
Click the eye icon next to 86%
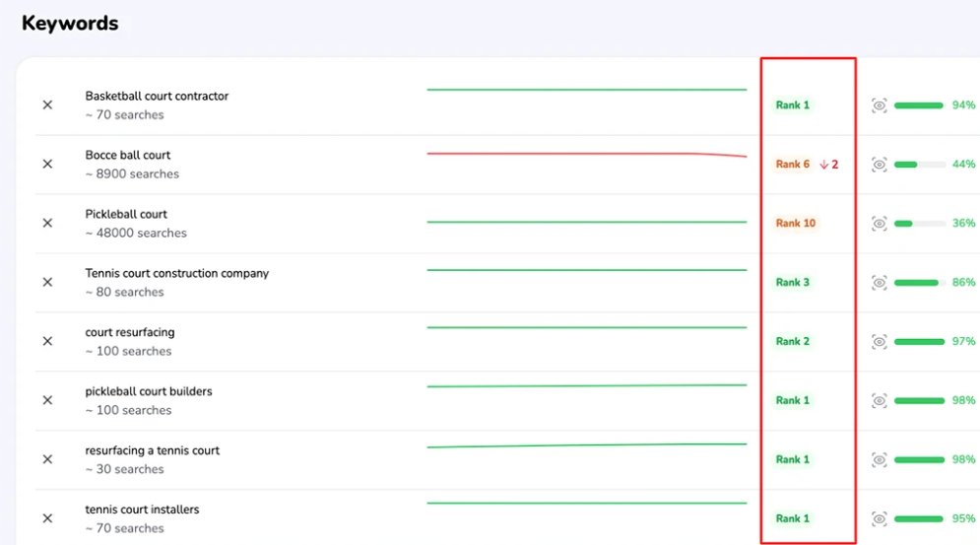point(880,283)
